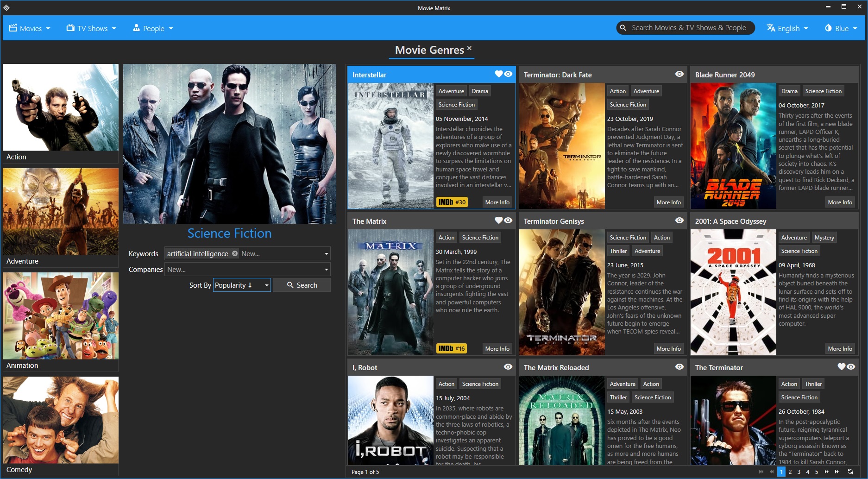
Task: Click the 2001: A Space Odyssey poster
Action: [x=733, y=292]
